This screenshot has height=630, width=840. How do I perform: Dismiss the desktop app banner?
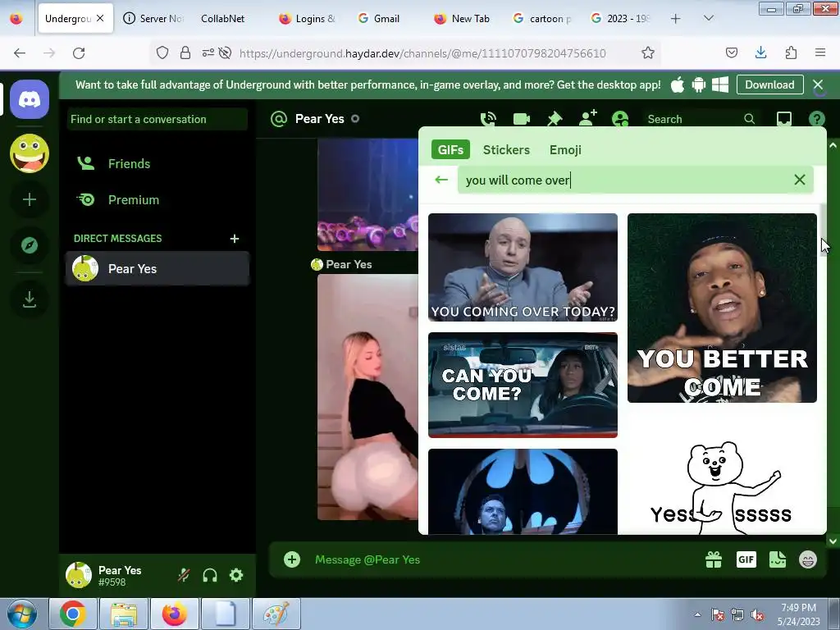[818, 84]
